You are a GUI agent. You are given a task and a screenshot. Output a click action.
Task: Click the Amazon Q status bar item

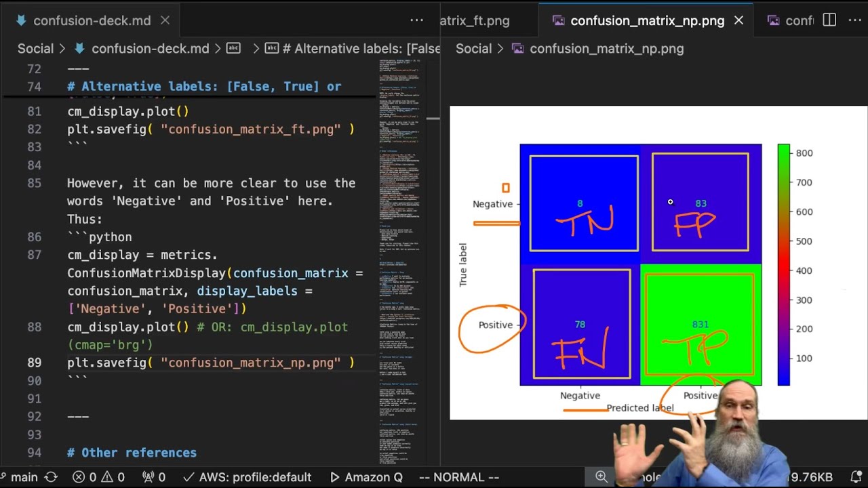point(366,477)
